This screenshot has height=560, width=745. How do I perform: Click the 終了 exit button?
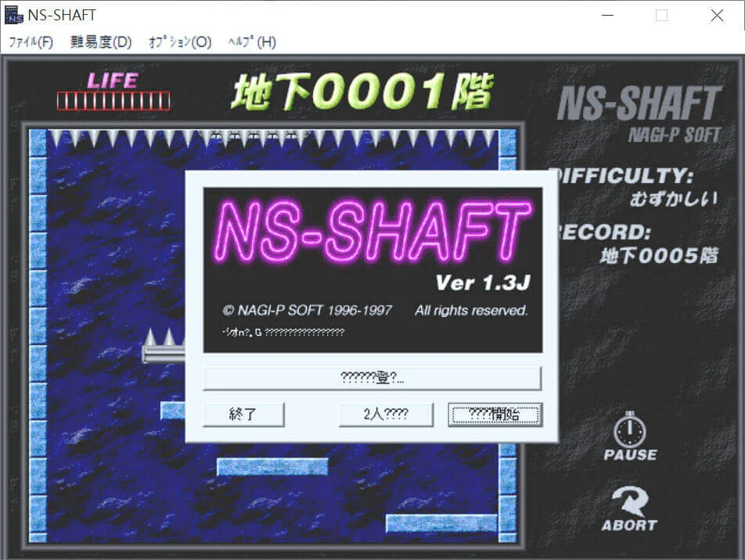click(x=243, y=415)
